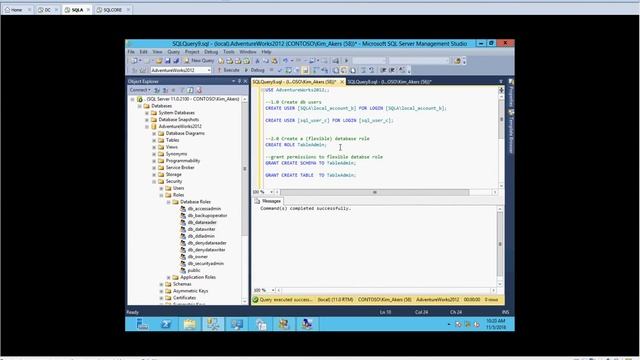This screenshot has height=360, width=640.
Task: Select the Synonyms folder
Action: point(176,154)
